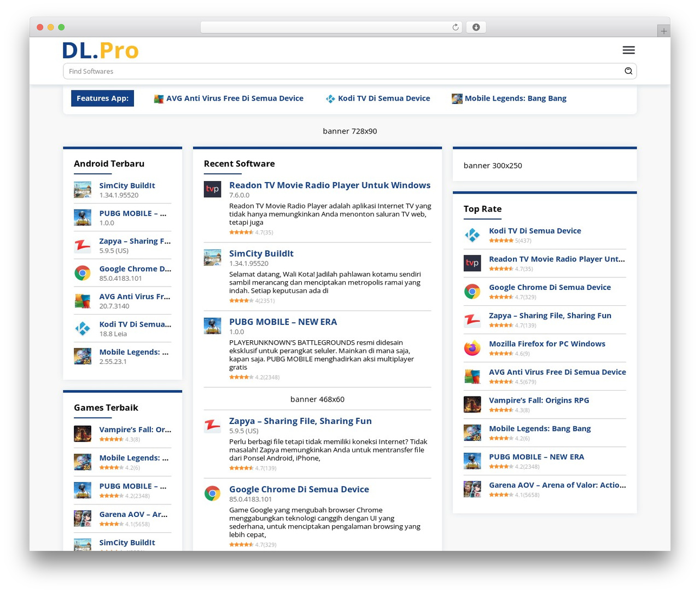The height and width of the screenshot is (593, 700).
Task: Click Vampire's Fall icon in Games Terbaik
Action: point(83,434)
